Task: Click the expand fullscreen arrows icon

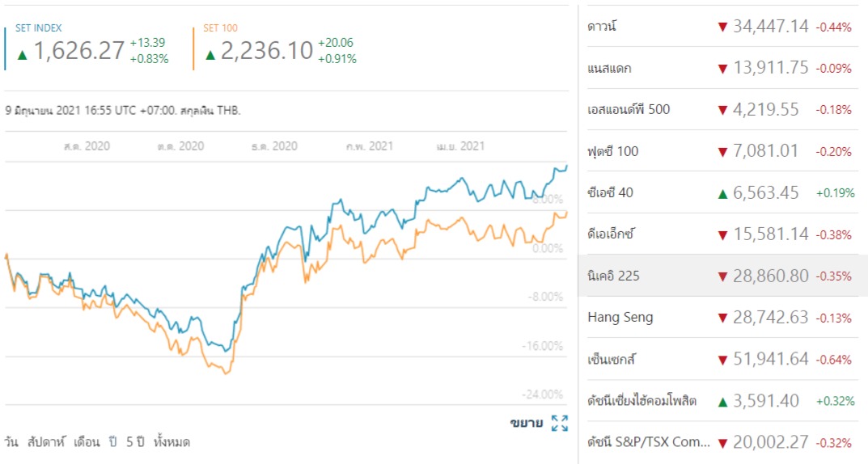Action: (559, 423)
